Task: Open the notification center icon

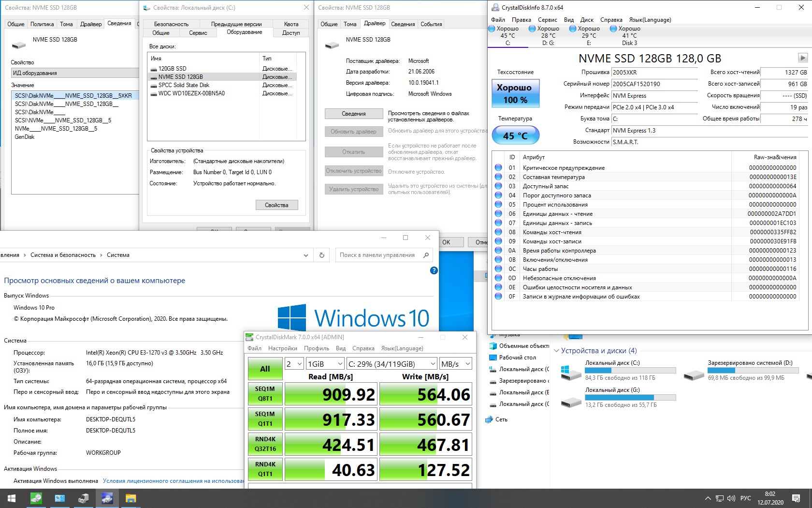Action: pos(796,498)
